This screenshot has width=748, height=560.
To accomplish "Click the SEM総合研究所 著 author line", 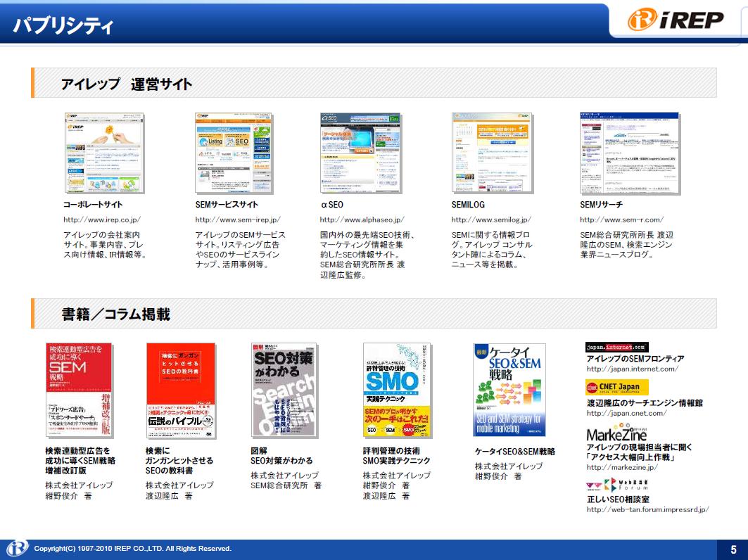I will [286, 485].
